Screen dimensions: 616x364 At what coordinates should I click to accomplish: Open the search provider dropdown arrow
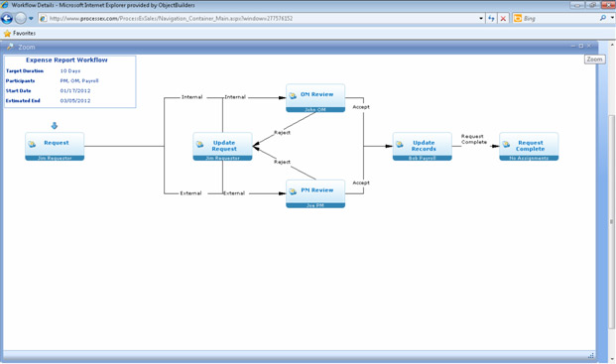[612, 18]
